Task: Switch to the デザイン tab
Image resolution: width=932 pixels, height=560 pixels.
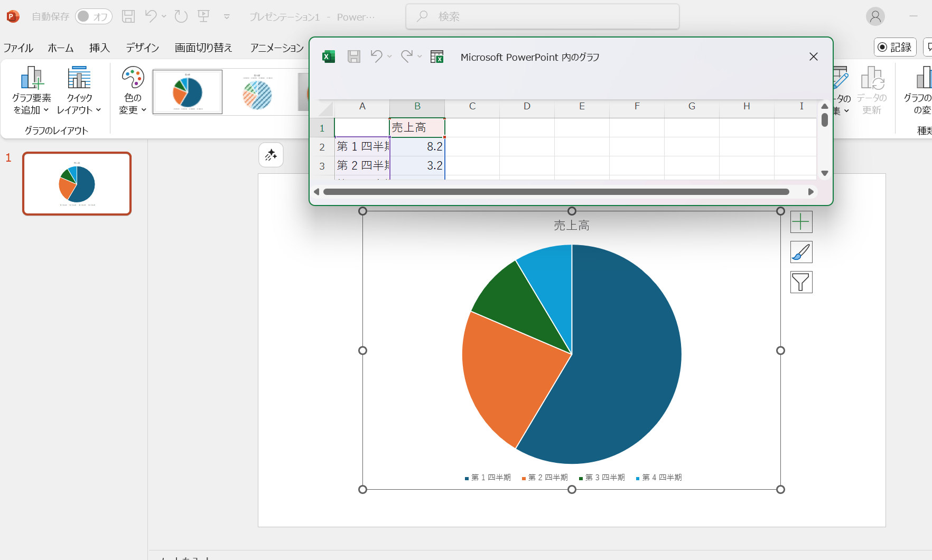Action: (142, 48)
